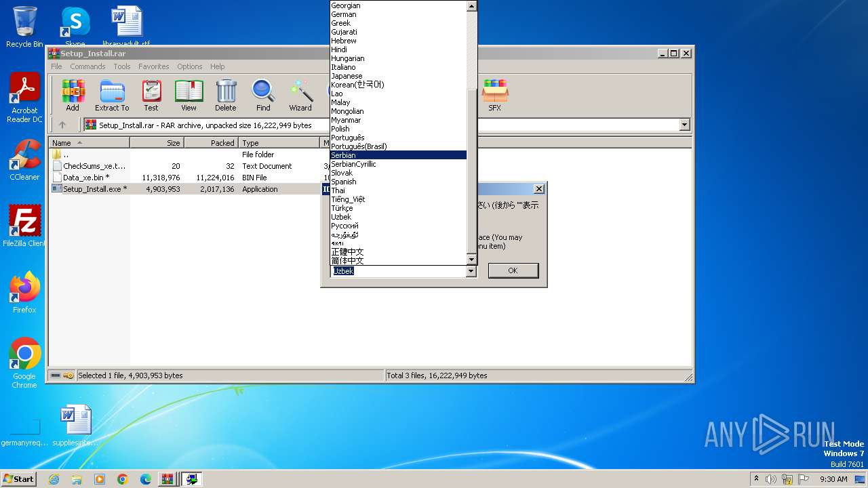Expand archive path dropdown arrow
The image size is (868, 488).
click(684, 125)
